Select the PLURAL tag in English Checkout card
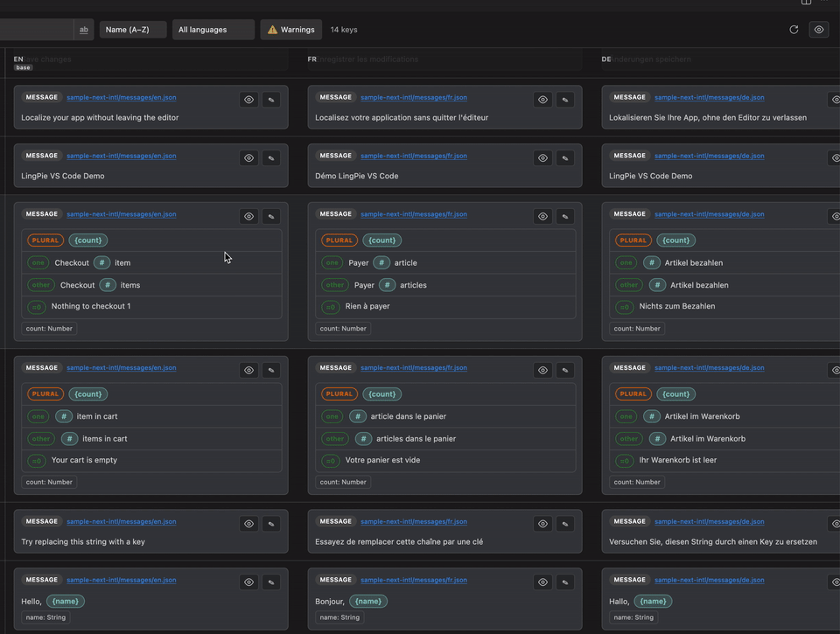Screen dimensions: 840x634 45,240
